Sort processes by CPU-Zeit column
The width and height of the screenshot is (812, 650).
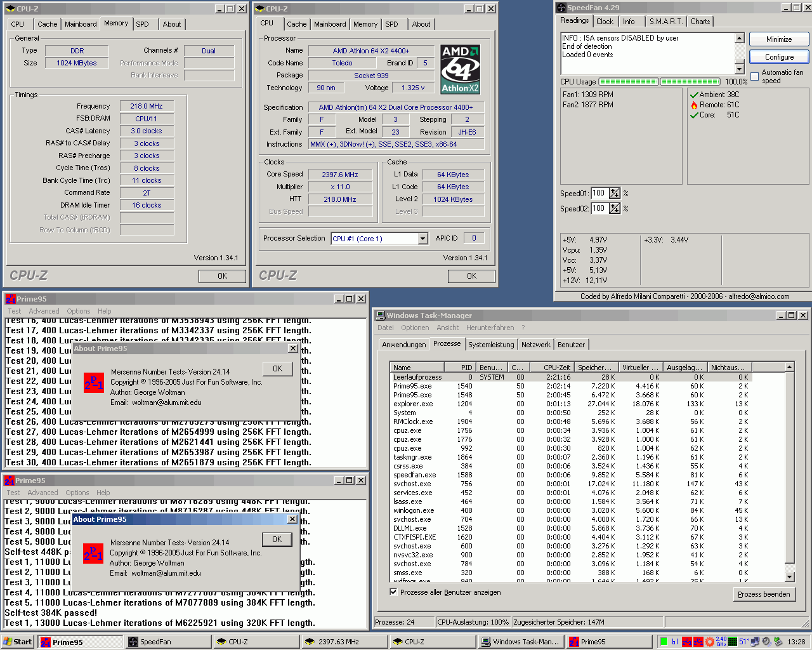(551, 367)
